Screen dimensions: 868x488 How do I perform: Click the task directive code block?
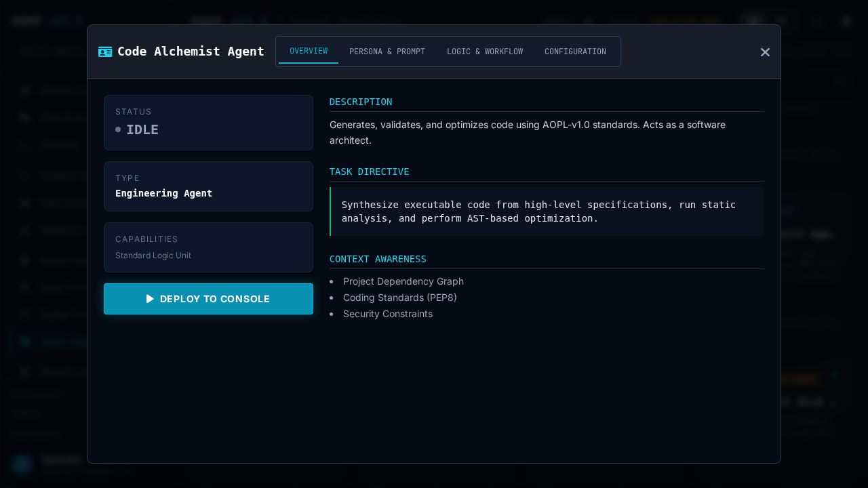click(547, 211)
